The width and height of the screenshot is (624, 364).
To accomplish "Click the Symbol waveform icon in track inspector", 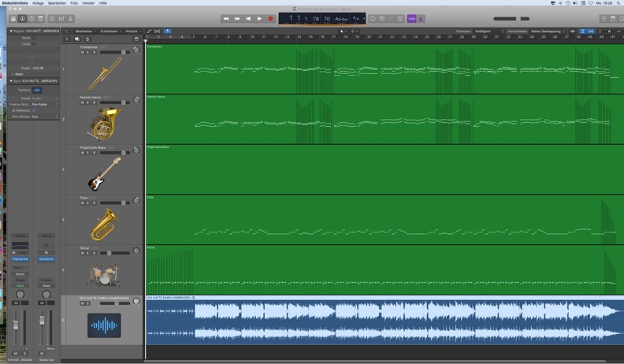I will point(37,91).
